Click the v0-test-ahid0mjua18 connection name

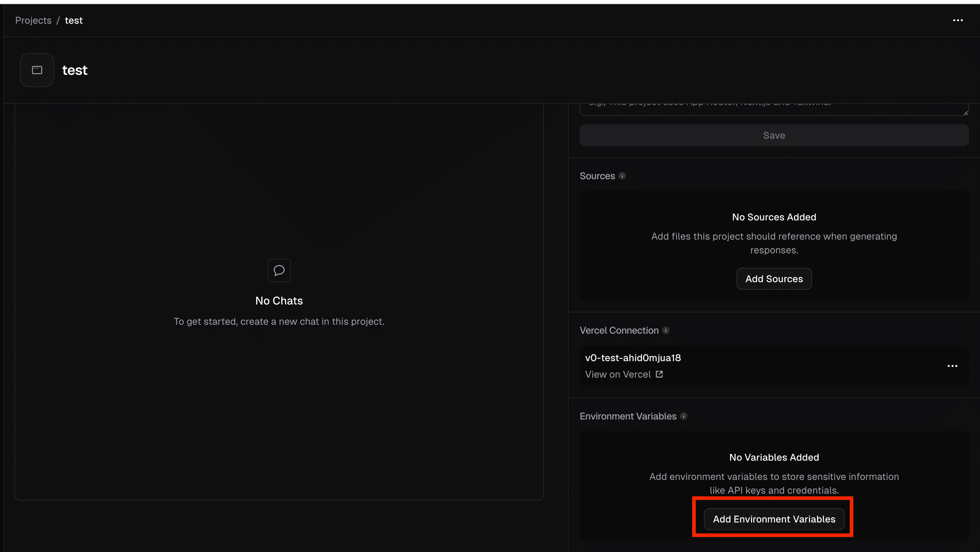pyautogui.click(x=633, y=358)
